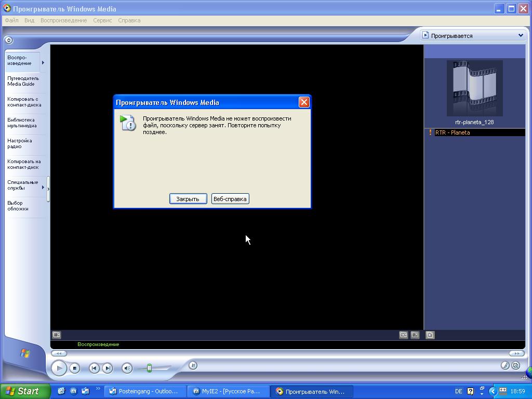Adjust the volume slider
The width and height of the screenshot is (532, 399).
[149, 368]
